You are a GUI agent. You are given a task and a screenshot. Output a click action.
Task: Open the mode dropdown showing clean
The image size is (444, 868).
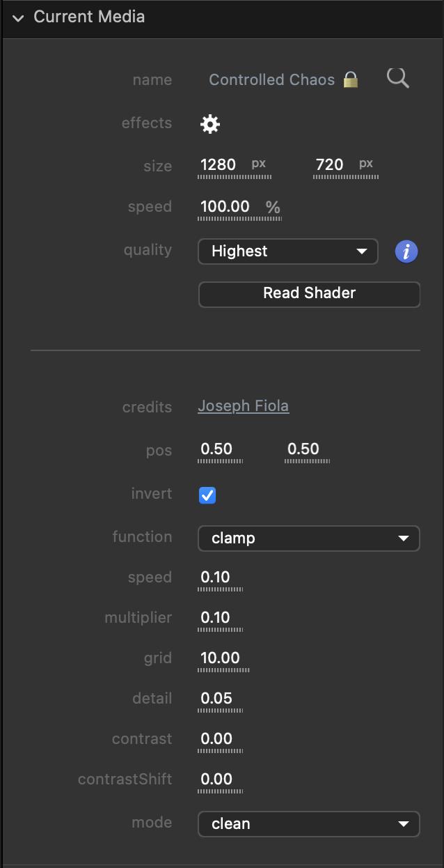point(308,824)
